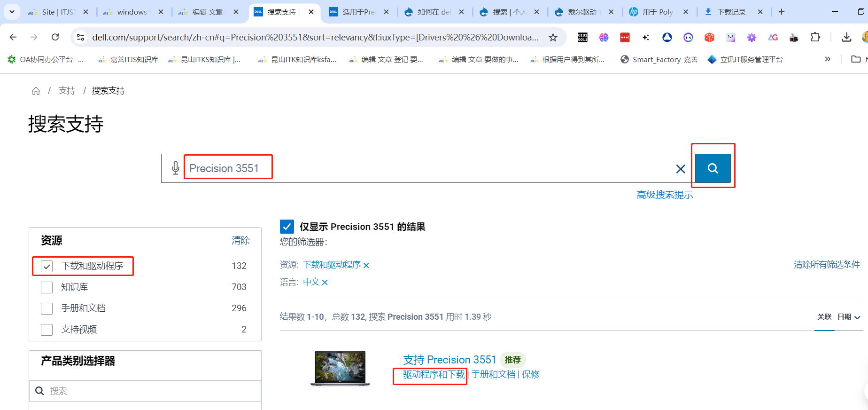The width and height of the screenshot is (868, 410).
Task: Bookmark this page with the star icon
Action: click(x=553, y=37)
